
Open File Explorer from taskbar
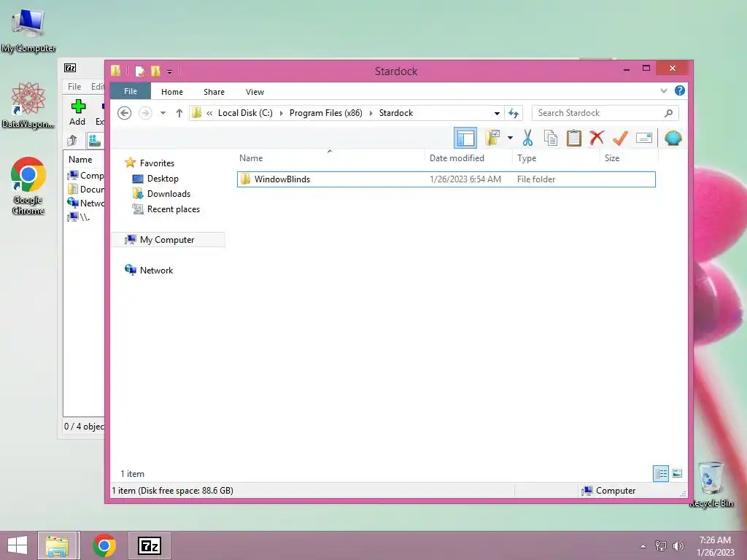tap(57, 545)
